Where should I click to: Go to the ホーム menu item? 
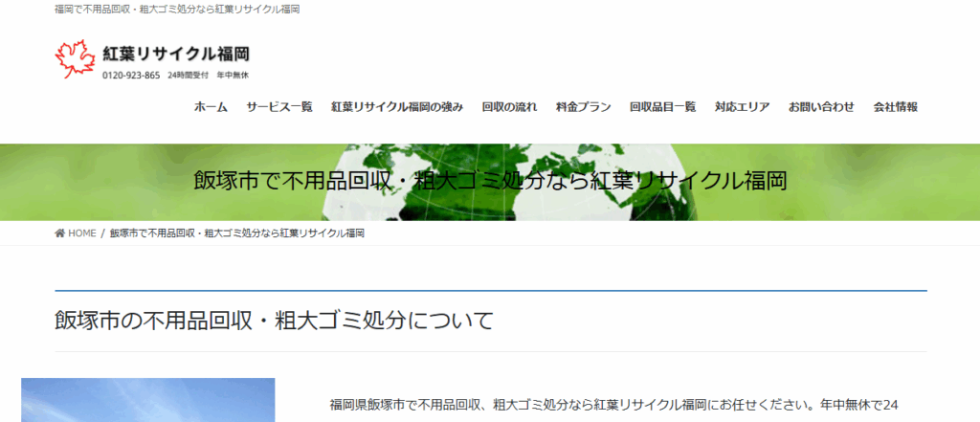pos(211,107)
